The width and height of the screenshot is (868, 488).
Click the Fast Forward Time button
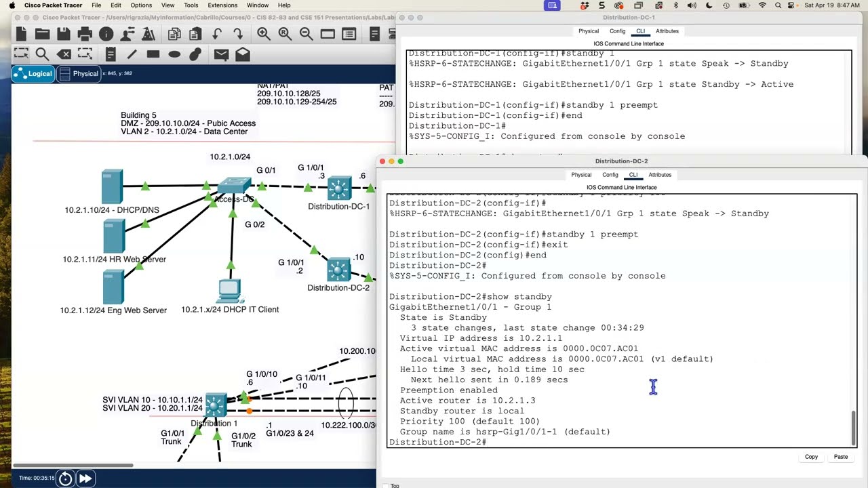[85, 479]
